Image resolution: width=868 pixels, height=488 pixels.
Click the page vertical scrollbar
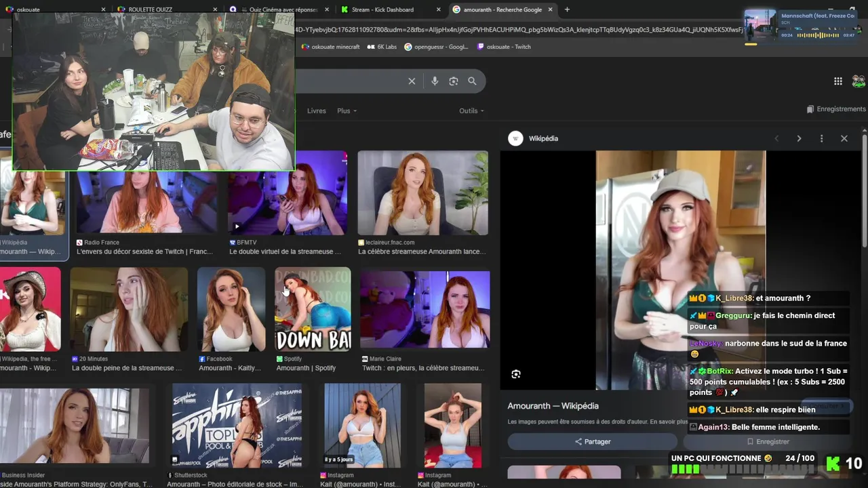864,190
